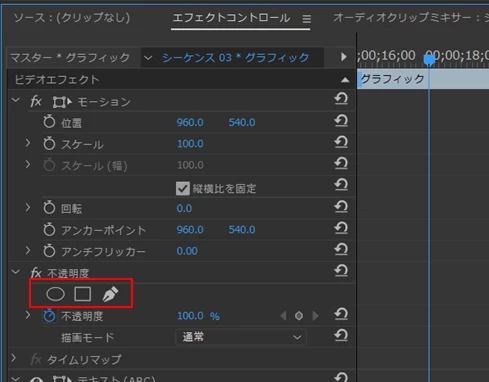Expand the 不透明度 percentage parameter
The image size is (489, 382).
point(28,315)
